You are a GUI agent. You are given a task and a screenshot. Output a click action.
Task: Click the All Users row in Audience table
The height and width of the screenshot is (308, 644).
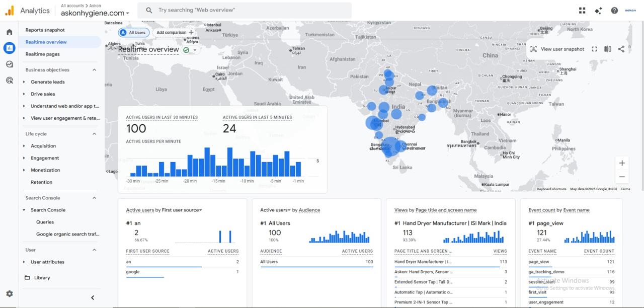[x=316, y=262]
